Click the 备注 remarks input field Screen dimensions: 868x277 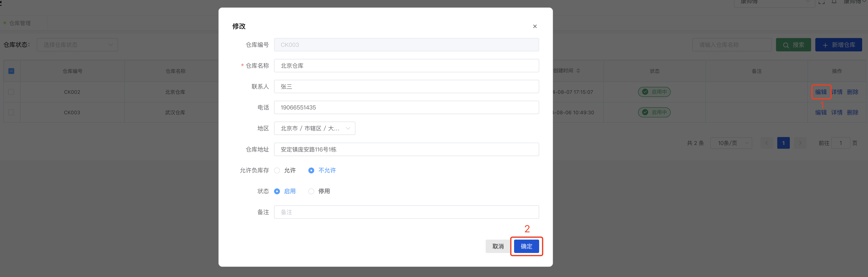click(406, 212)
